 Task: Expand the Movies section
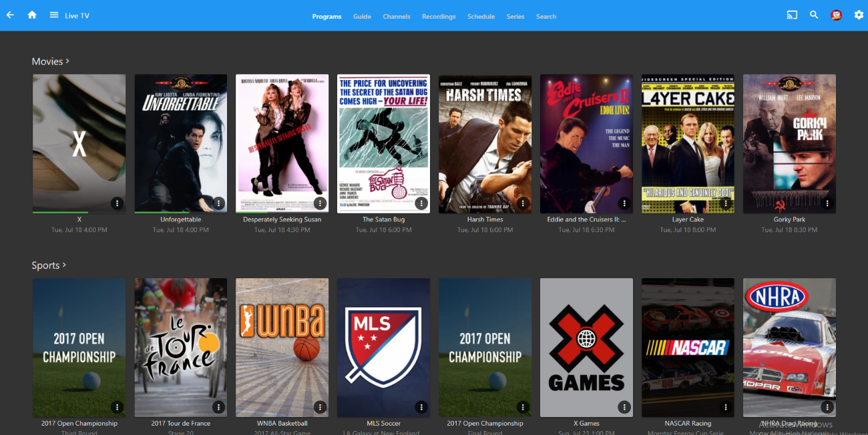[x=51, y=61]
